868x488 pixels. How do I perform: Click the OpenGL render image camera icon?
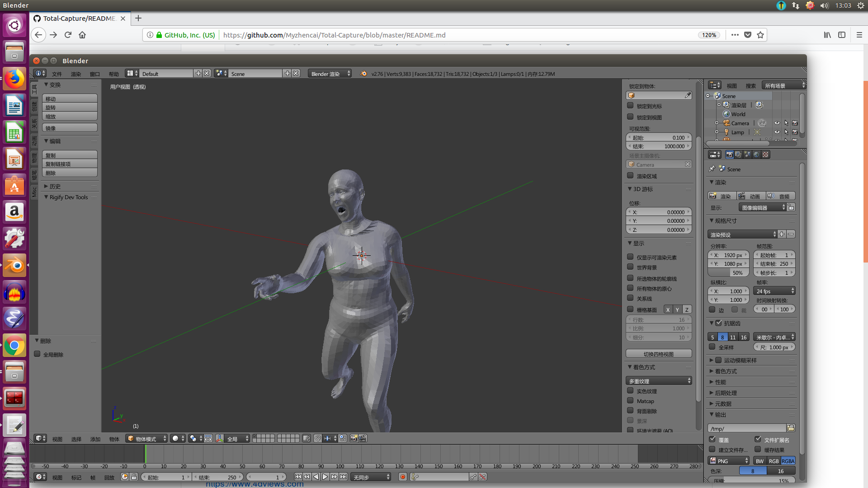[354, 438]
